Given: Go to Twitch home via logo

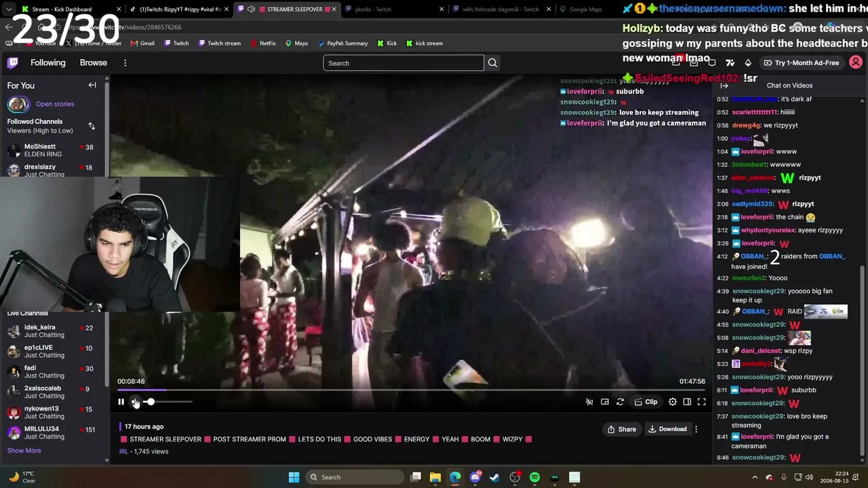Looking at the screenshot, I should (13, 63).
